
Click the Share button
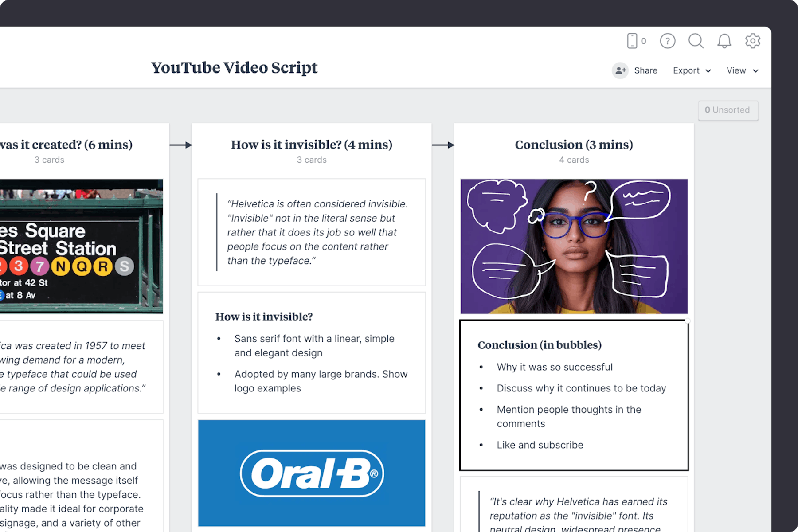point(645,70)
